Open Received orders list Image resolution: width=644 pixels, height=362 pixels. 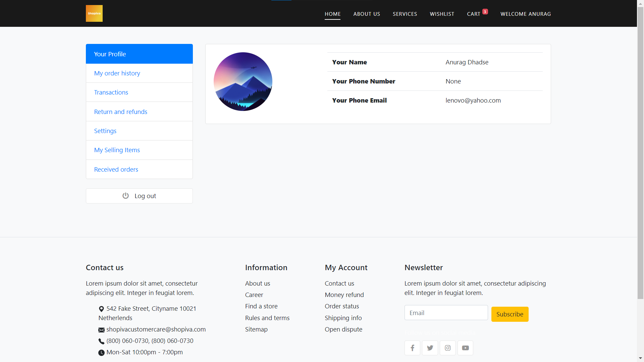click(116, 169)
